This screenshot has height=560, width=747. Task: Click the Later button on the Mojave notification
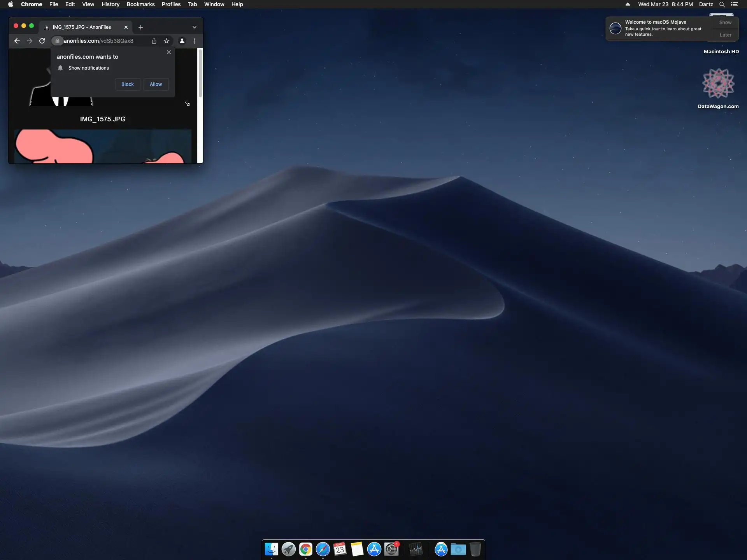(x=725, y=35)
